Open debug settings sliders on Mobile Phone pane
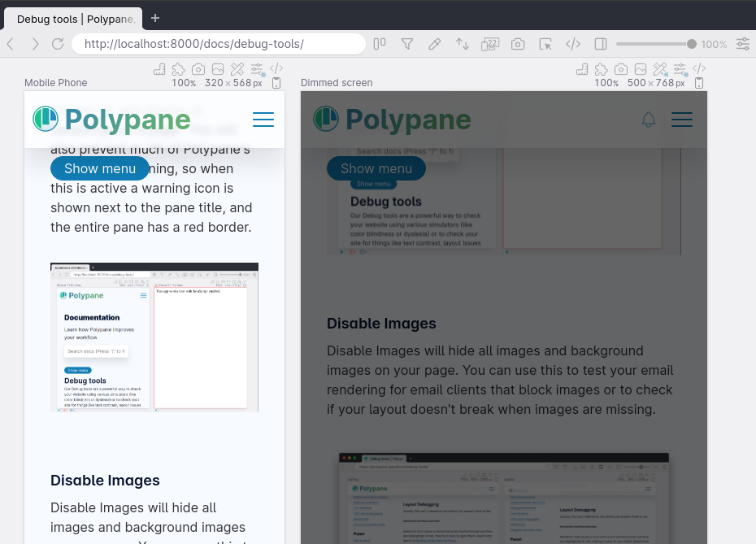The width and height of the screenshot is (756, 544). [x=257, y=69]
